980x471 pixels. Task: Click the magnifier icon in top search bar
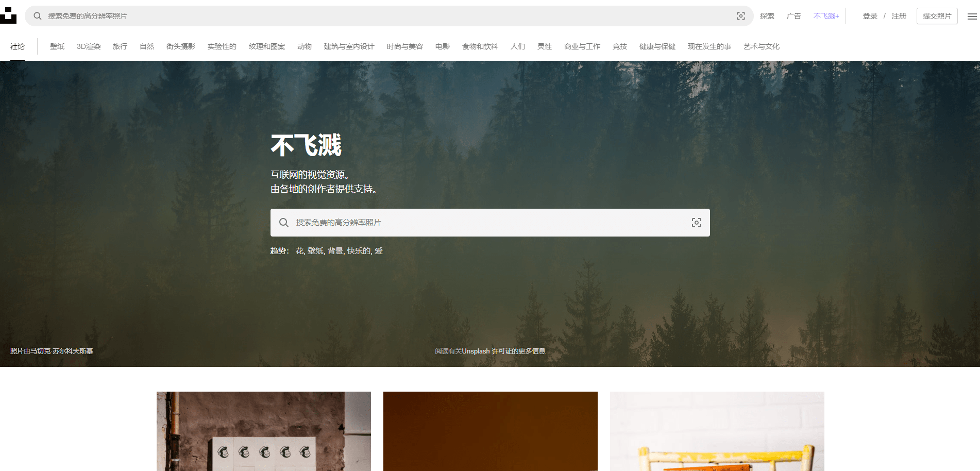click(38, 16)
